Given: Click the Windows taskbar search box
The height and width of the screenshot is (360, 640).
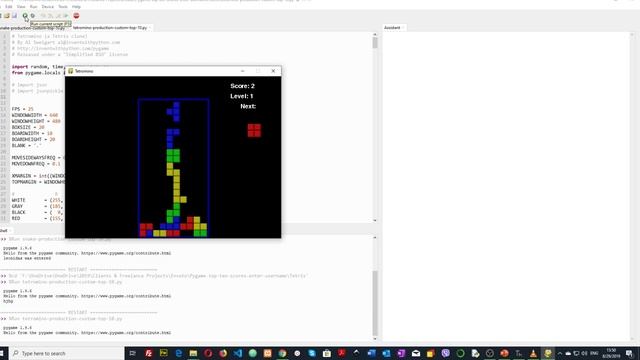Looking at the screenshot, I should point(67,353).
